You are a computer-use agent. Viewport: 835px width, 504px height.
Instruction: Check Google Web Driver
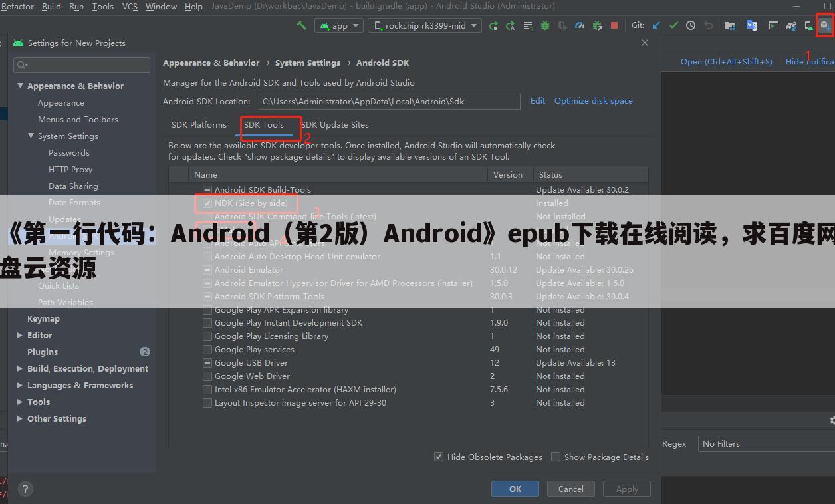point(207,376)
